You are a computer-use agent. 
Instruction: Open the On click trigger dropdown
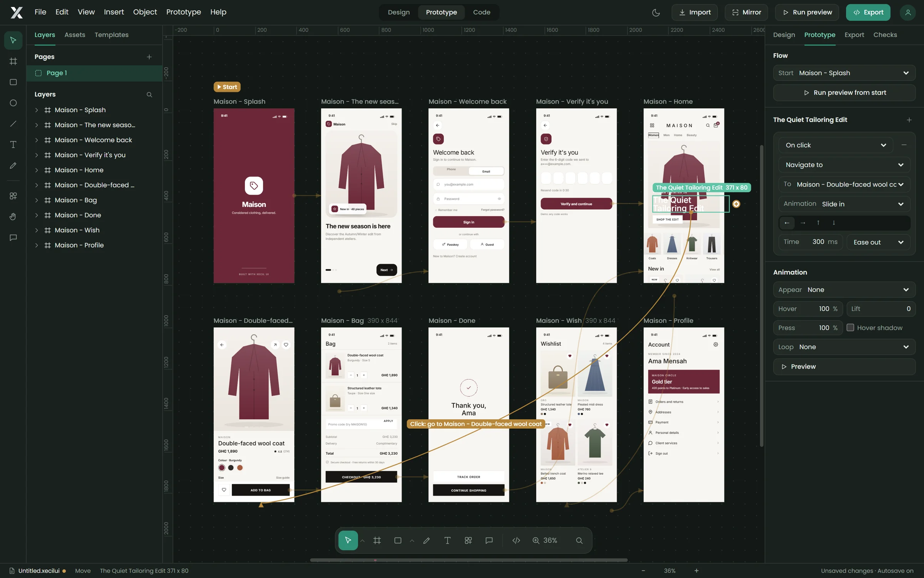[x=835, y=145]
